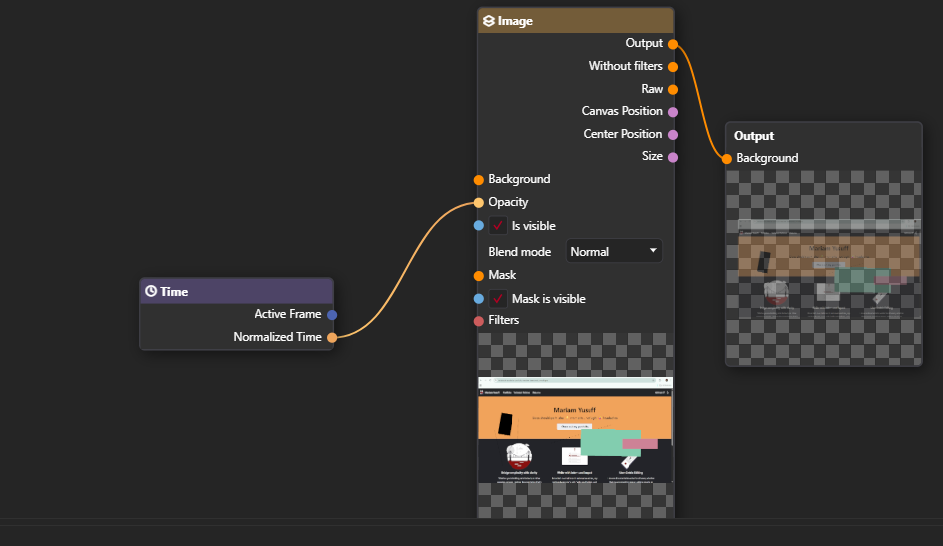
Task: Uncheck the Is visible checkbox
Action: click(498, 226)
